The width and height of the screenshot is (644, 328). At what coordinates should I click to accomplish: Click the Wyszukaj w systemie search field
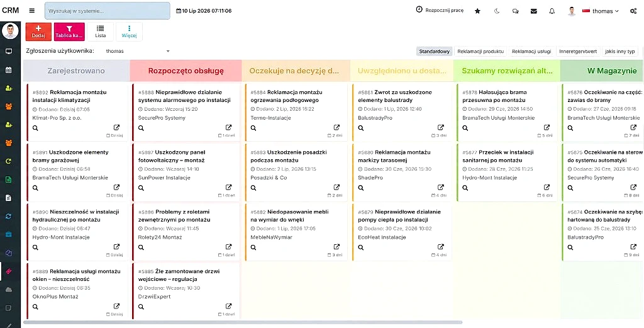click(107, 11)
